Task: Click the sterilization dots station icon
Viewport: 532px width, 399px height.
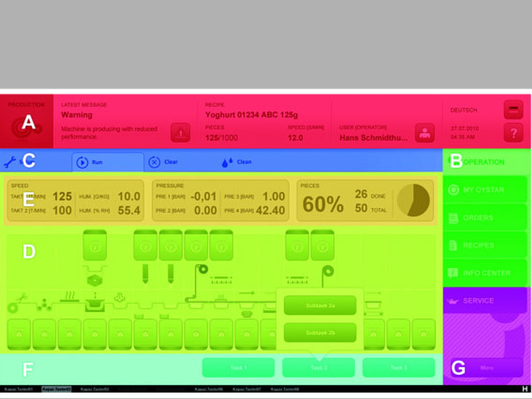Action: pos(44,305)
